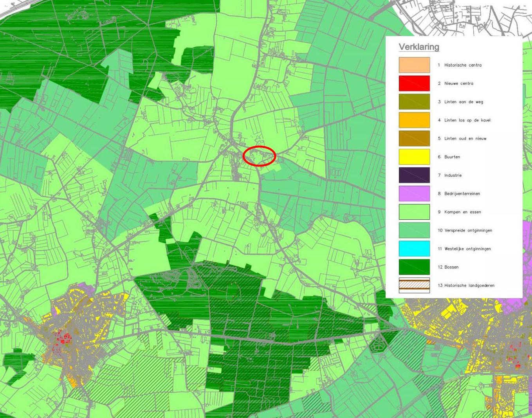Click the '1 Historische centra' legend label
Screen dimensions: 532x418
pos(460,65)
